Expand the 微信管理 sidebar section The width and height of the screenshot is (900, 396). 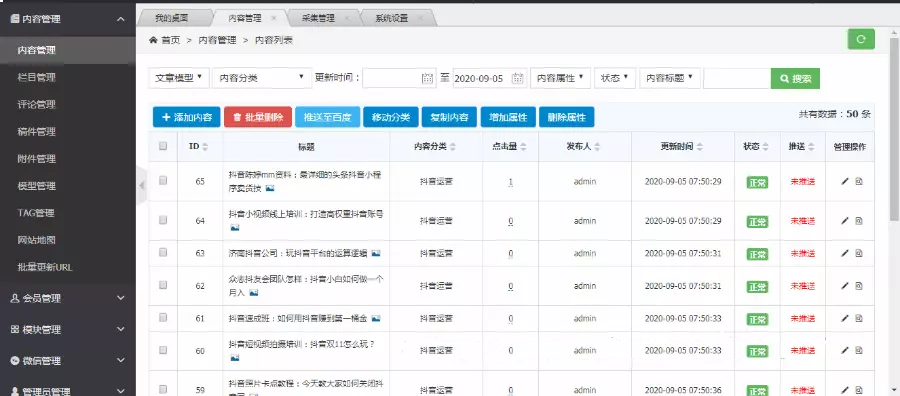pos(68,361)
